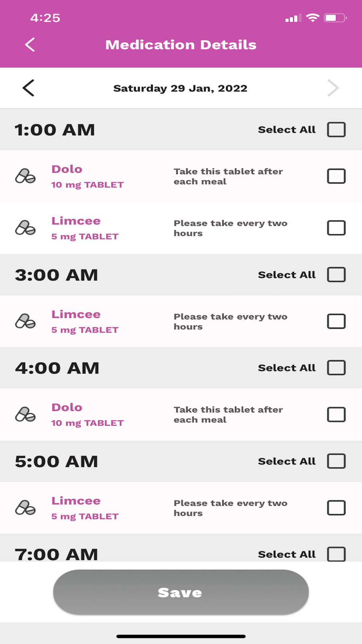Check Select All for 4:00 AM
The width and height of the screenshot is (362, 644).
click(x=336, y=368)
